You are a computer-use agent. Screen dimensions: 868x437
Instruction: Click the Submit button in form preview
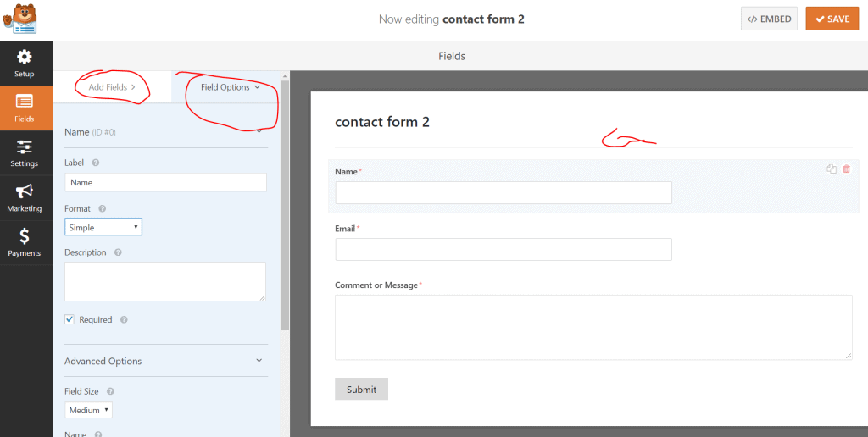click(x=361, y=389)
